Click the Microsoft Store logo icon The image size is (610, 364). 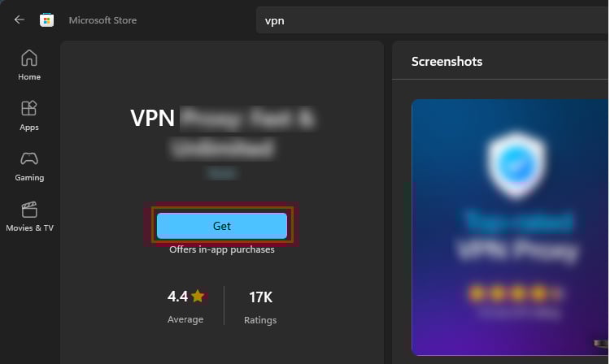(x=47, y=20)
